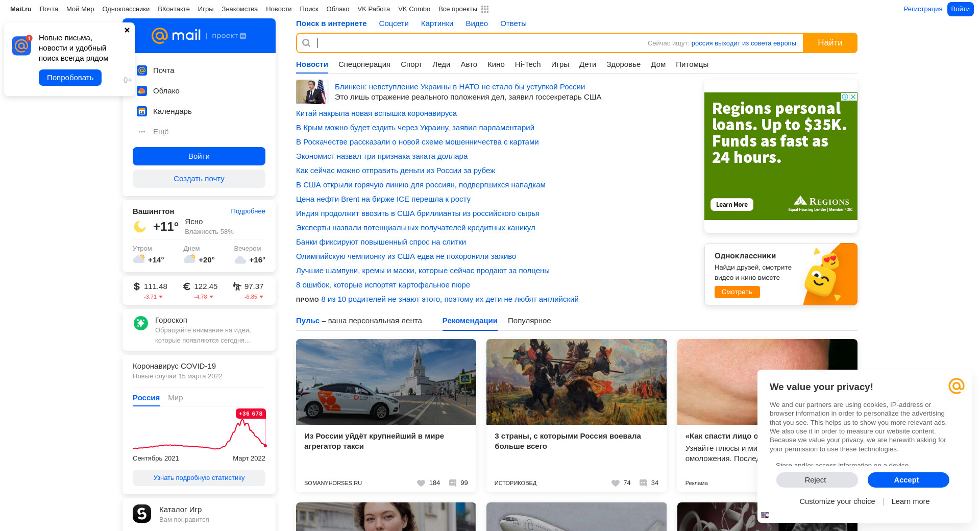This screenshot has height=531, width=980.
Task: Open Подробнее weather link
Action: (248, 211)
